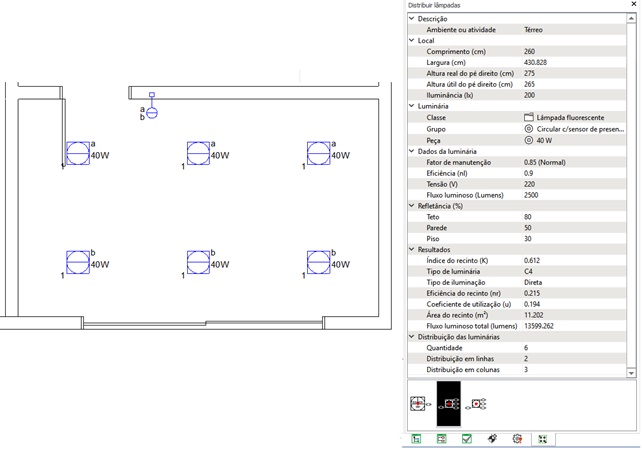The height and width of the screenshot is (452, 642).
Task: Close the Distribuir lâmpadas panel
Action: click(633, 6)
